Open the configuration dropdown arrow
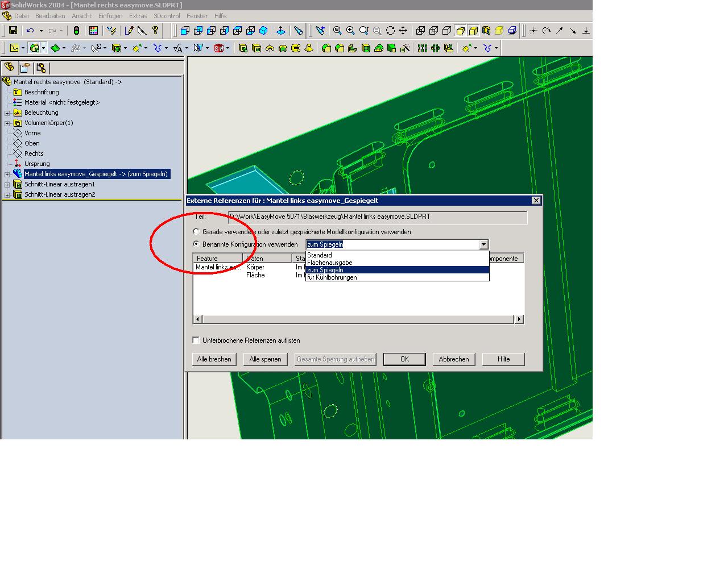728x582 pixels. [483, 244]
